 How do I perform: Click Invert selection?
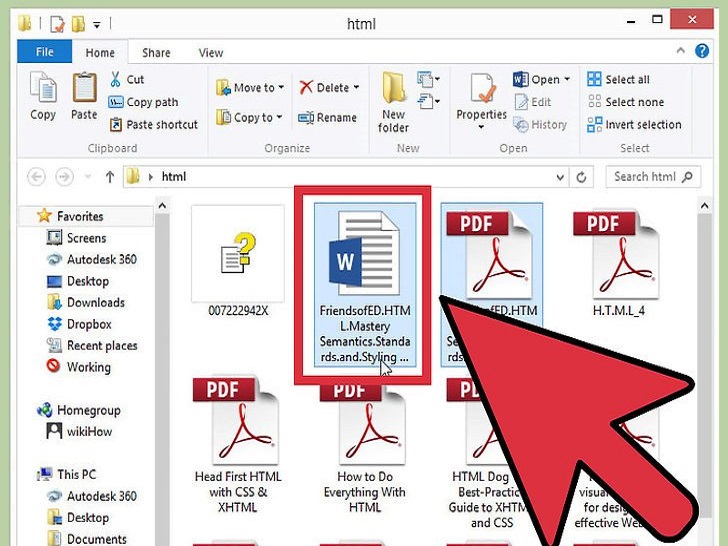pos(634,124)
